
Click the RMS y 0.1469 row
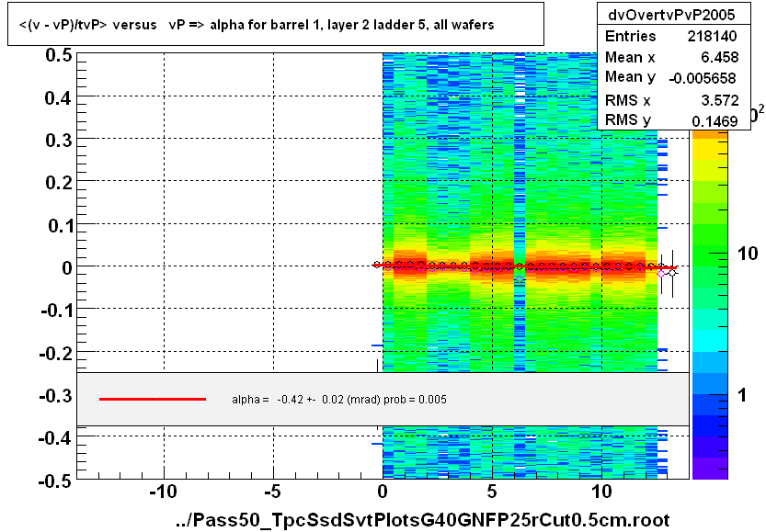click(x=671, y=120)
